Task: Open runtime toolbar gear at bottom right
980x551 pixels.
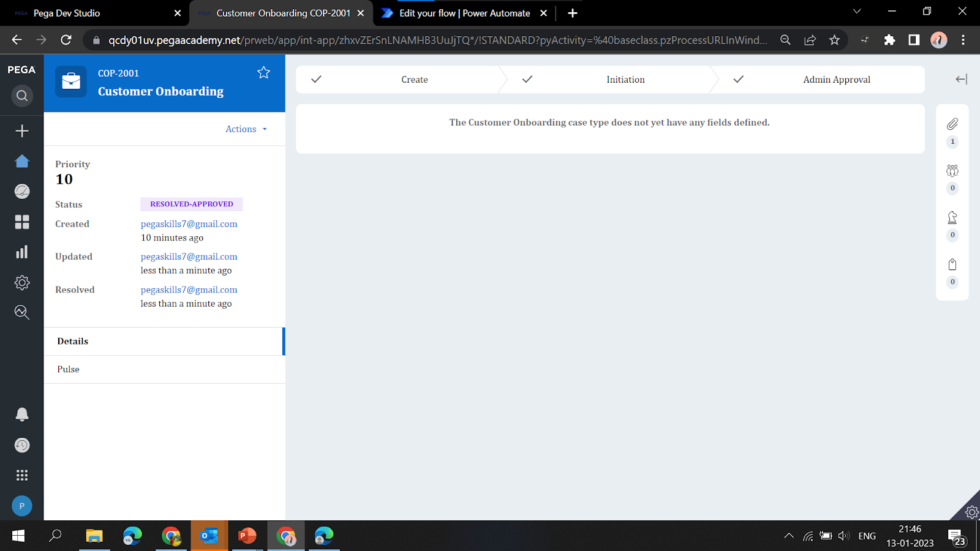Action: [x=971, y=512]
